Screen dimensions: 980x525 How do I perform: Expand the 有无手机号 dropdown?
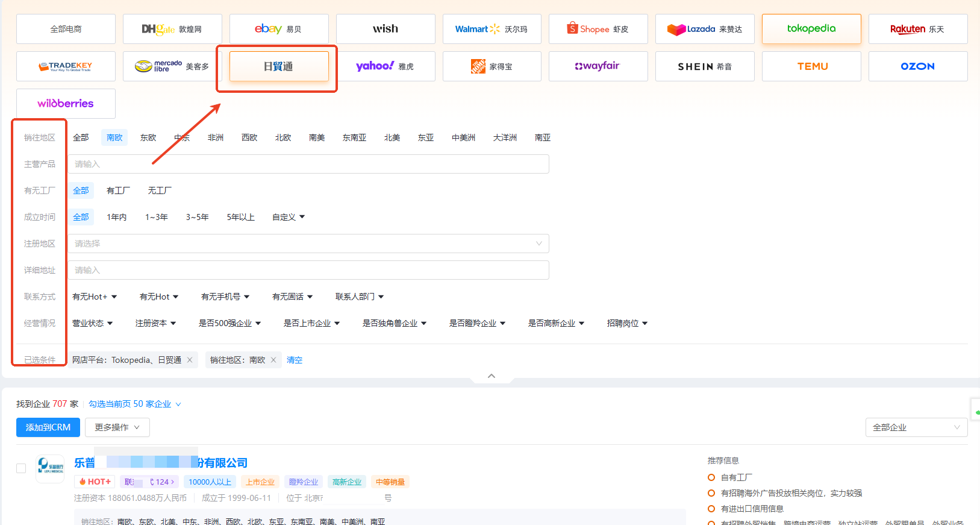225,297
